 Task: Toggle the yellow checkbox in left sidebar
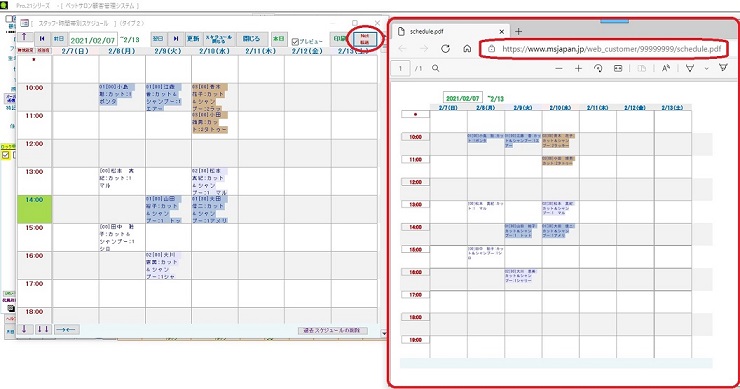pyautogui.click(x=6, y=155)
